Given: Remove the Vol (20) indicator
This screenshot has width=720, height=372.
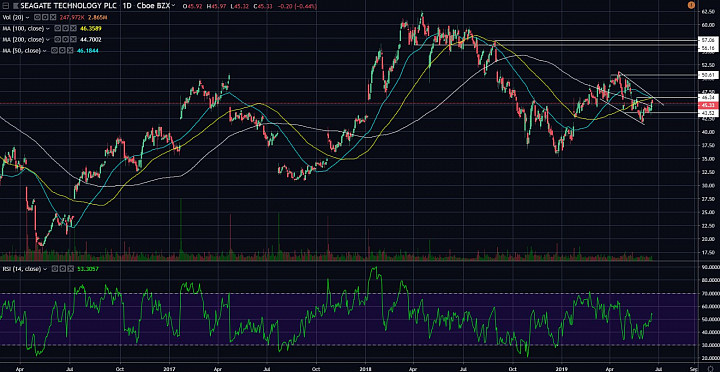Looking at the screenshot, I should pyautogui.click(x=53, y=17).
